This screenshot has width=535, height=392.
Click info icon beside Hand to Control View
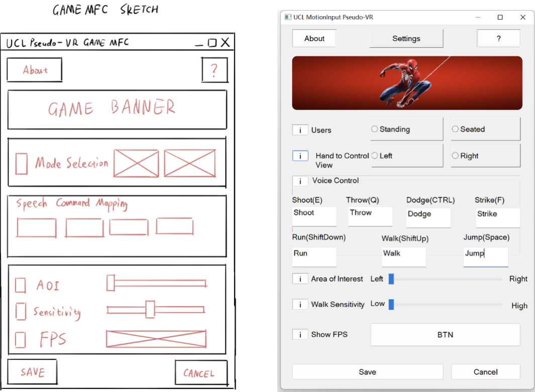[x=300, y=156]
